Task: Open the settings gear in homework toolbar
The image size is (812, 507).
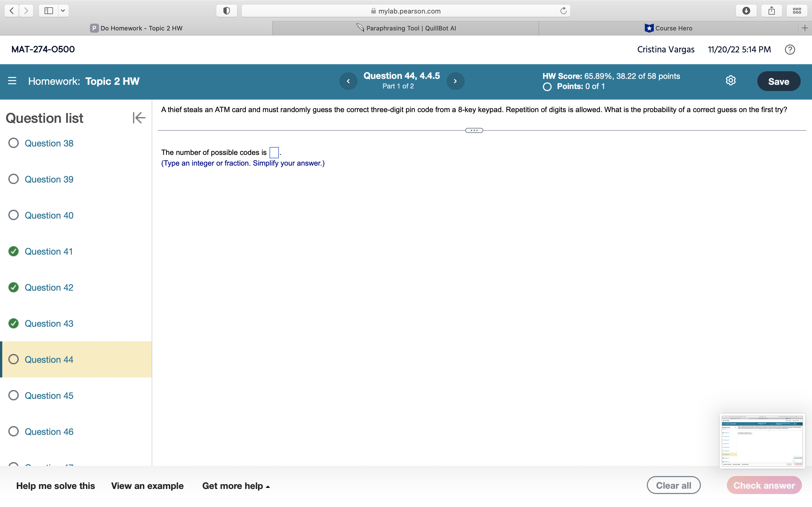Action: coord(731,81)
